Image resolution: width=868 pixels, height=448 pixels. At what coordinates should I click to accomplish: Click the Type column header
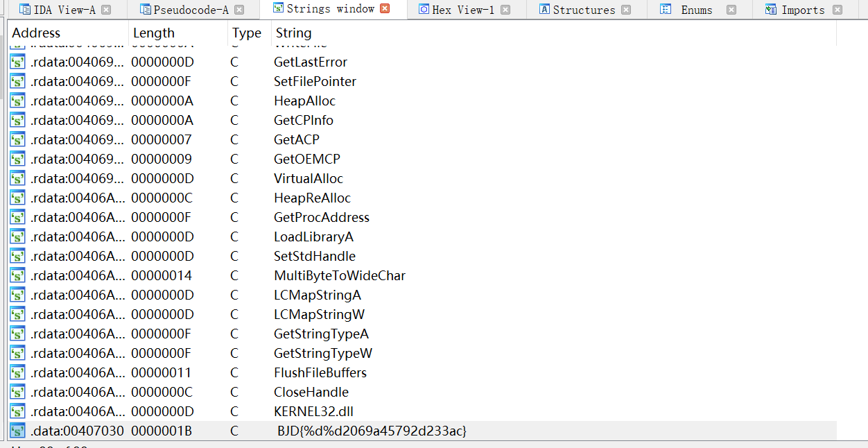click(246, 33)
